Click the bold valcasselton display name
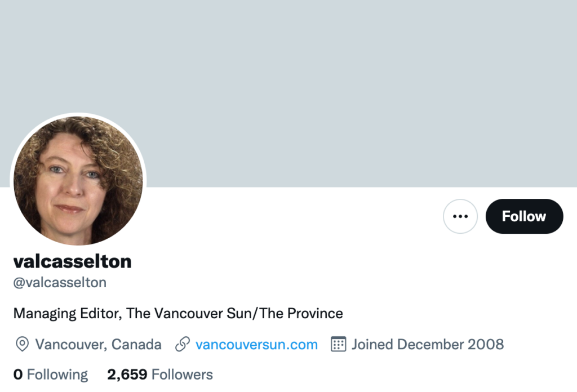Viewport: 577px width, 392px height. pyautogui.click(x=72, y=261)
